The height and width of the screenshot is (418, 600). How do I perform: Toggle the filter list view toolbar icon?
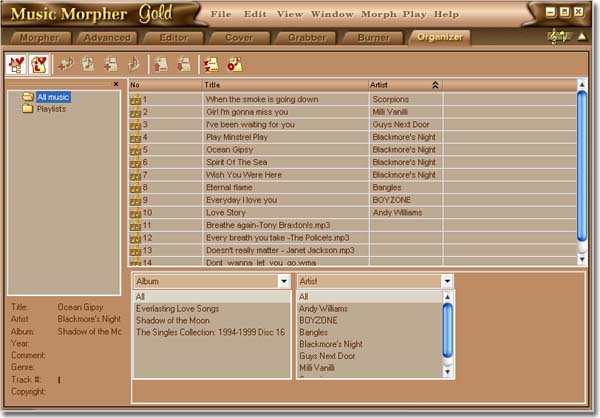(39, 64)
